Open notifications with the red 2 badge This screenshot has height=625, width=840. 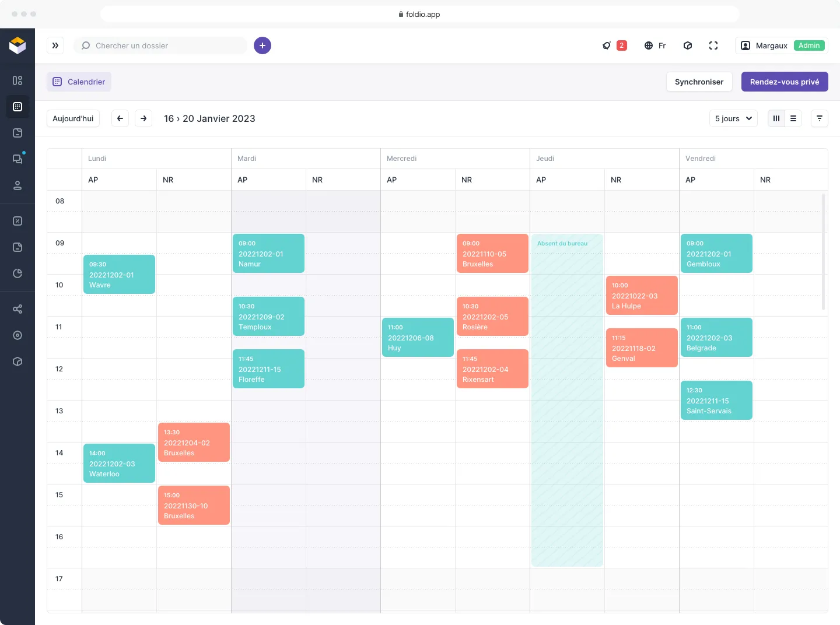(x=615, y=45)
